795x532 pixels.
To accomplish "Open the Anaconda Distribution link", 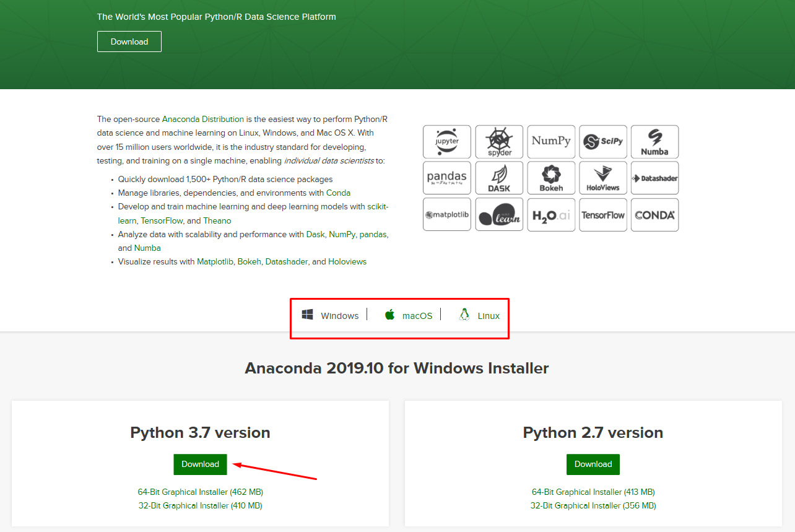I will tap(203, 119).
